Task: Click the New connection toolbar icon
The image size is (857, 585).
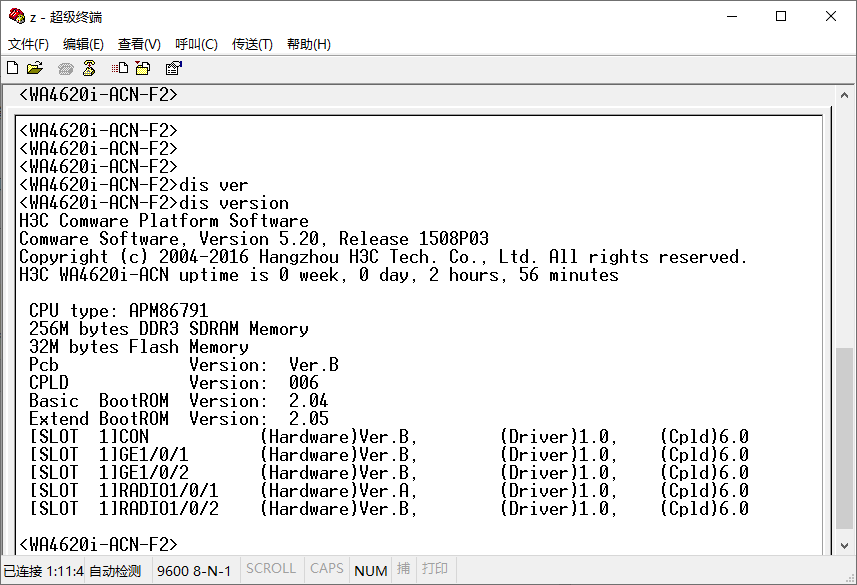Action: click(12, 68)
